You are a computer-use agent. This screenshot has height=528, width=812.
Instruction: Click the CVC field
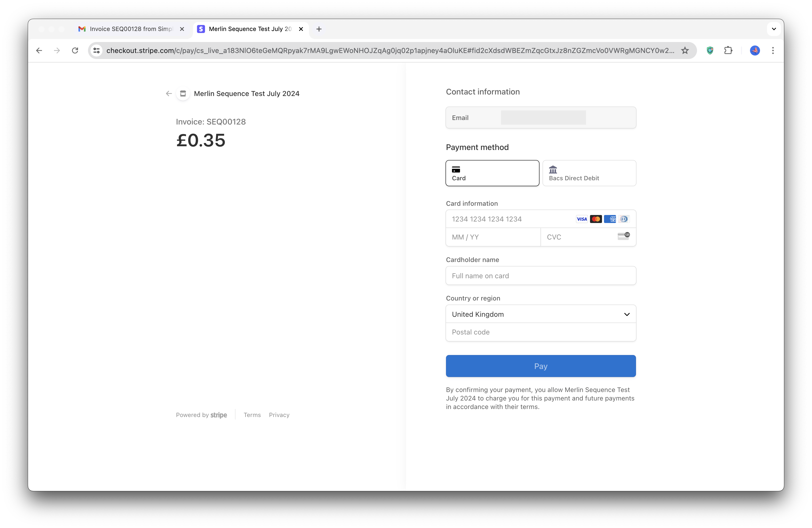click(x=588, y=237)
